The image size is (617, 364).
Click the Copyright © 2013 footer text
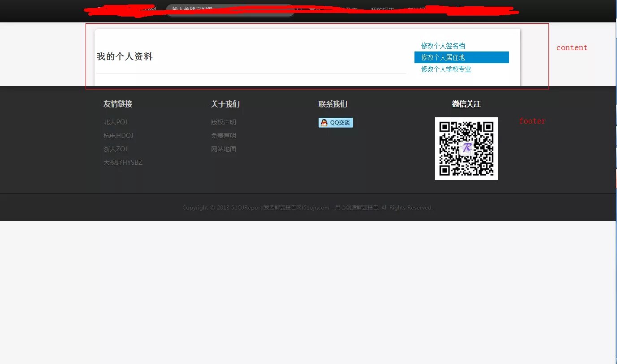(x=307, y=208)
